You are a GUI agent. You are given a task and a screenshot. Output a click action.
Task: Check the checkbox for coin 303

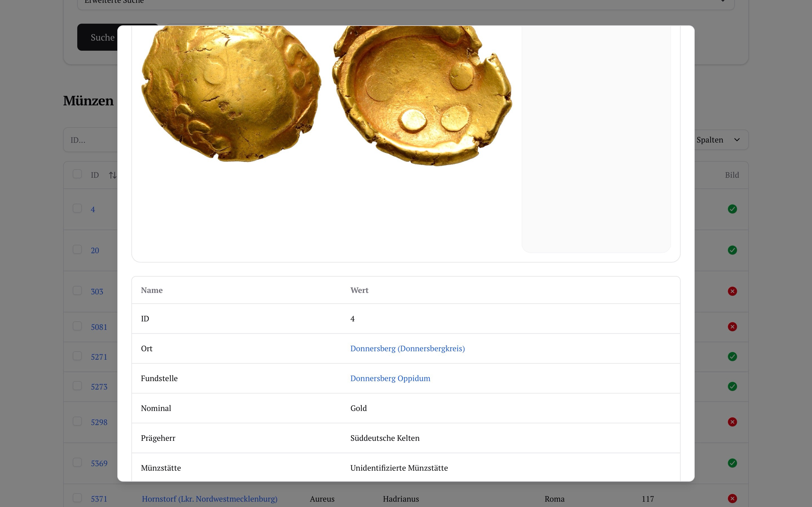pyautogui.click(x=77, y=290)
